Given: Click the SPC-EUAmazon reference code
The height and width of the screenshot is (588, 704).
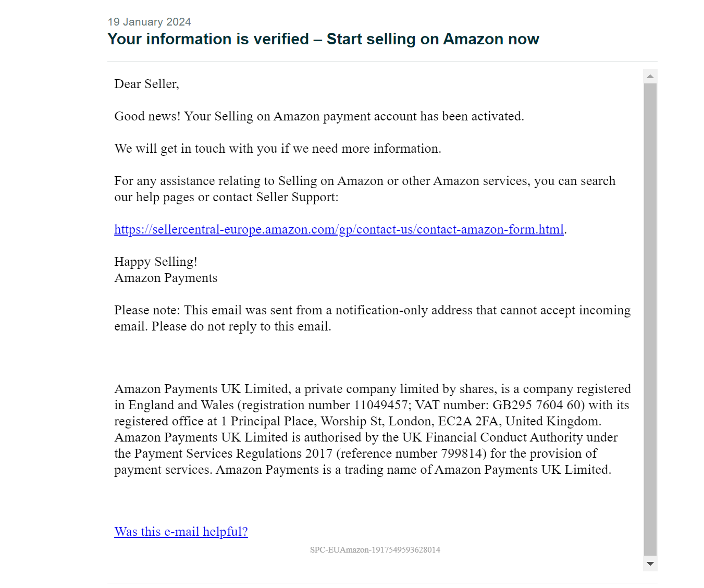Looking at the screenshot, I should 375,550.
